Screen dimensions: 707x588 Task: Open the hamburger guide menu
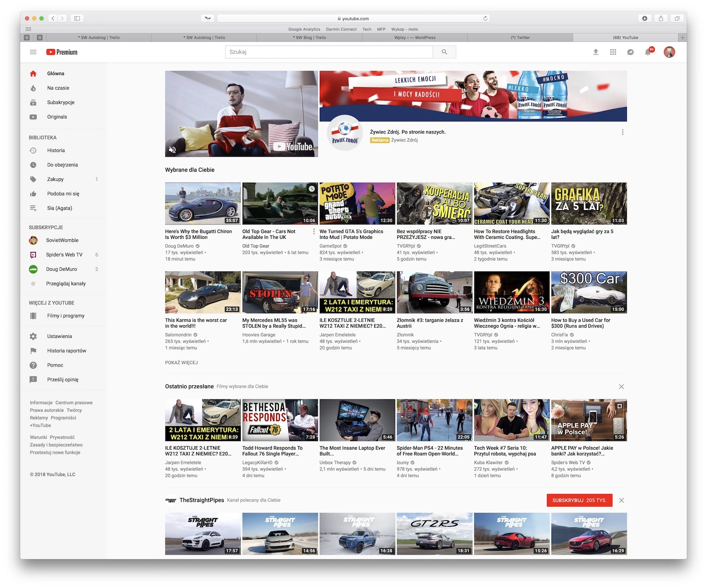point(33,52)
